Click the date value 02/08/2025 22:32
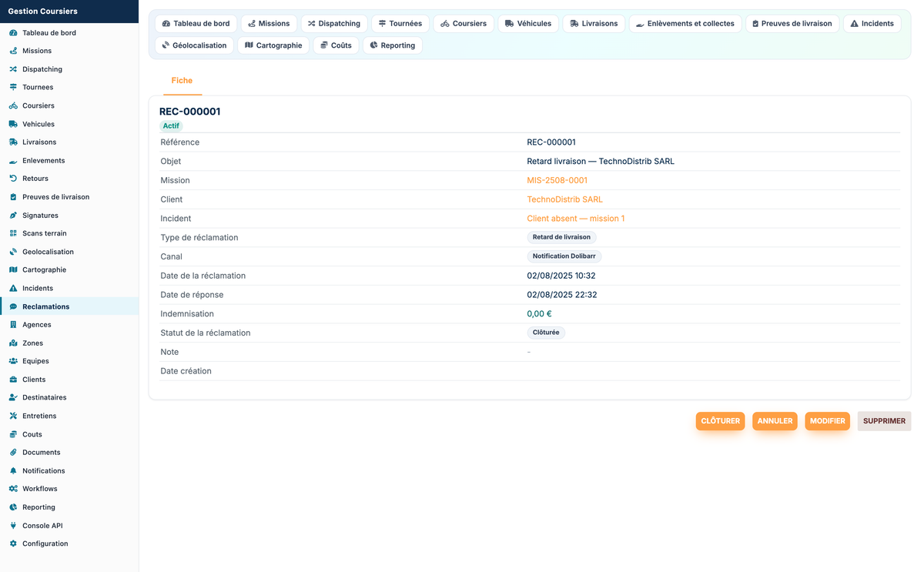The width and height of the screenshot is (924, 572). (562, 295)
